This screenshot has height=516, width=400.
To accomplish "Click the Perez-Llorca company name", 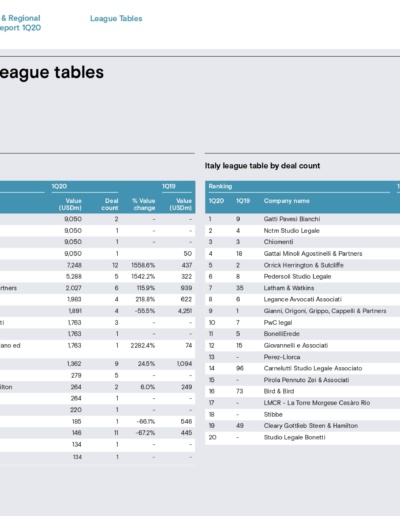I will click(282, 357).
